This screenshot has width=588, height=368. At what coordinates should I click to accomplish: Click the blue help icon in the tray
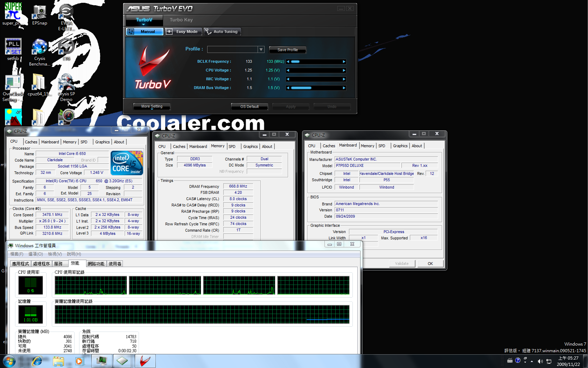(518, 360)
